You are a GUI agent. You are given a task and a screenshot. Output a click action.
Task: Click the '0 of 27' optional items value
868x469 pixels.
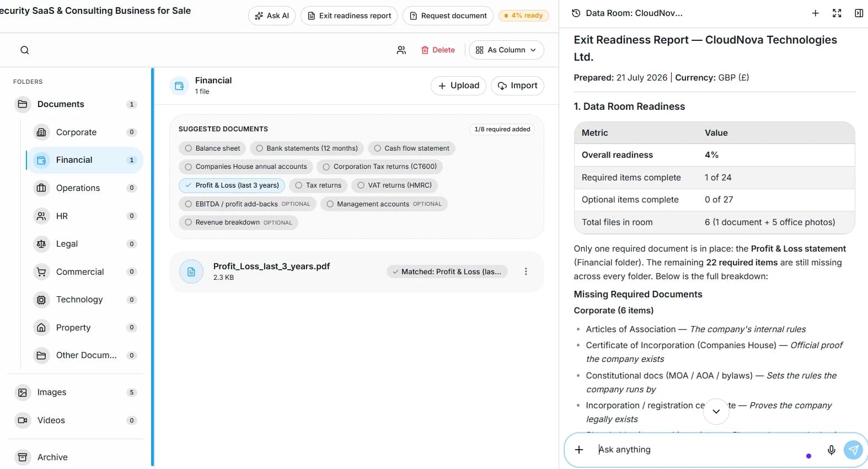[x=719, y=200]
